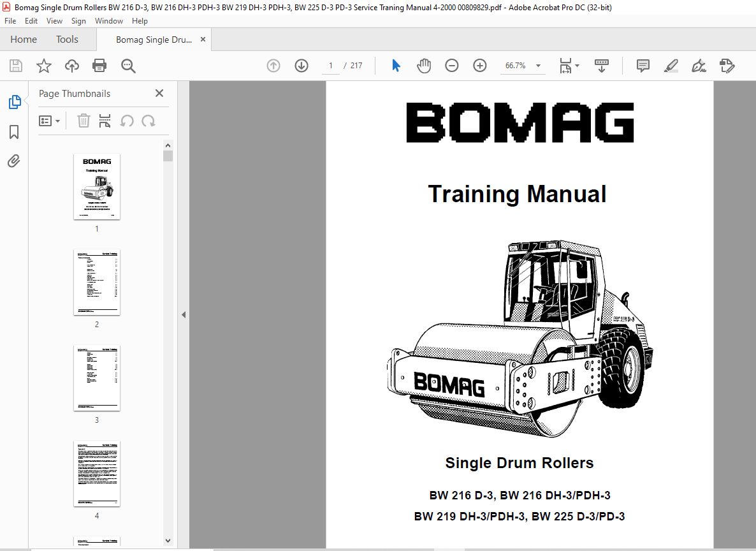756x551 pixels.
Task: Click the Save file icon
Action: click(16, 66)
